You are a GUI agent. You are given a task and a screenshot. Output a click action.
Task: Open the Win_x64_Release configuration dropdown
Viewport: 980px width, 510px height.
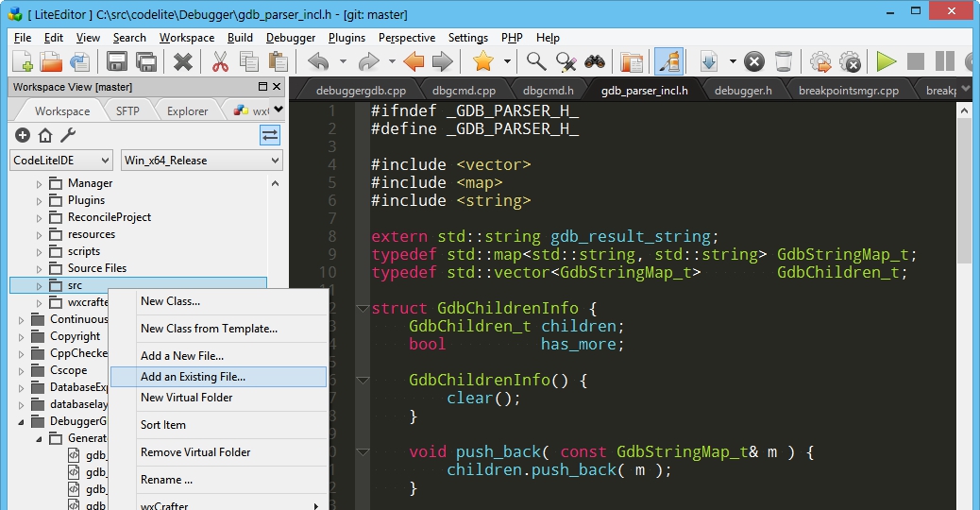point(201,161)
